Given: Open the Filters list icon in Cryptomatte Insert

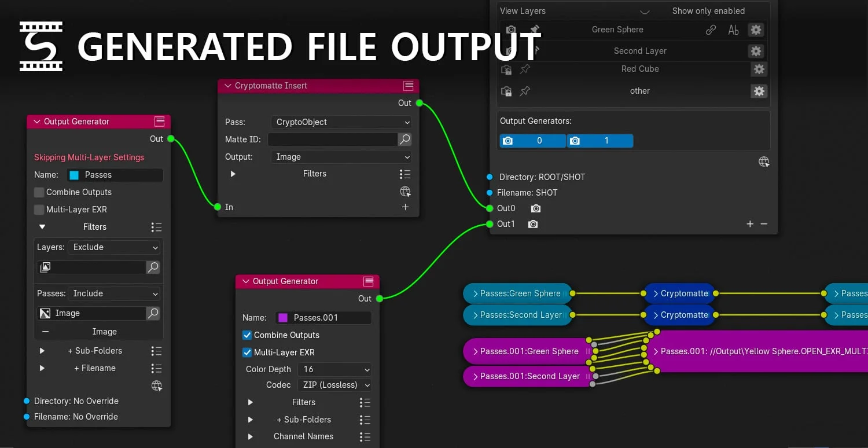Looking at the screenshot, I should pos(404,174).
